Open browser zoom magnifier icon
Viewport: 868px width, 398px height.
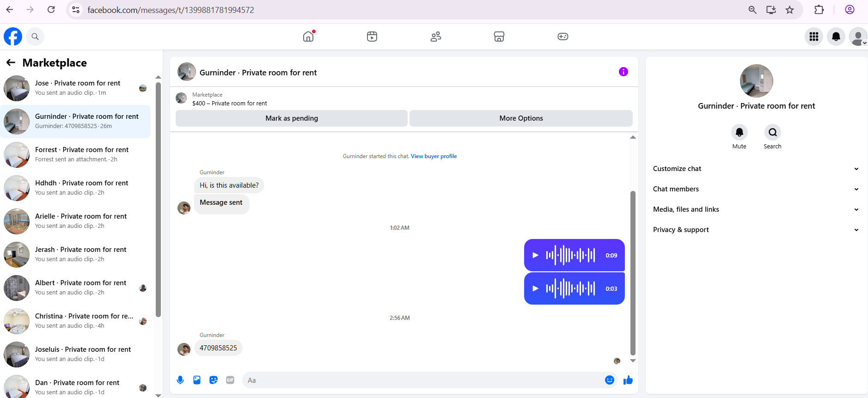click(752, 10)
